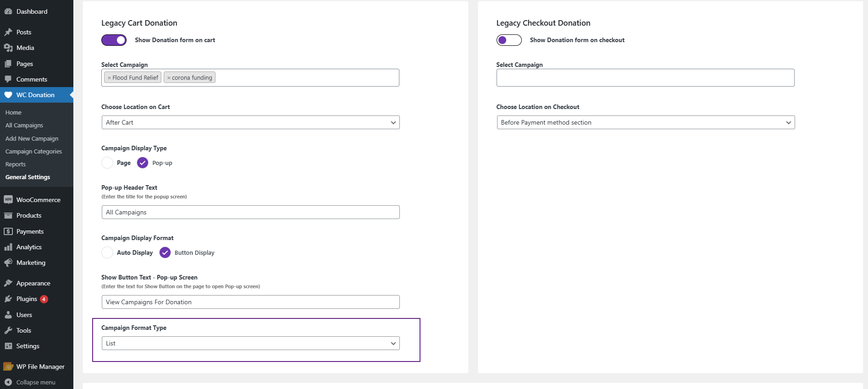The height and width of the screenshot is (389, 868).
Task: Click the Collapse menu link
Action: tap(37, 382)
